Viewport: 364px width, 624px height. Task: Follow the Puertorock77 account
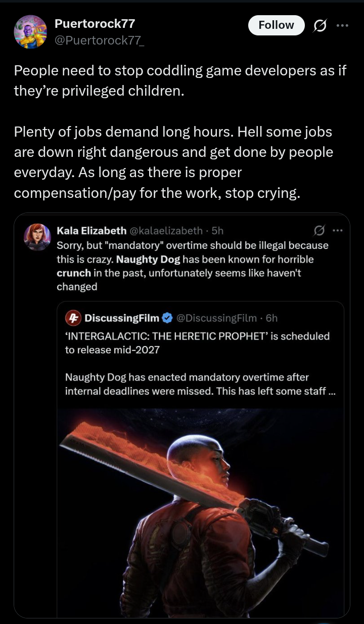click(x=276, y=25)
